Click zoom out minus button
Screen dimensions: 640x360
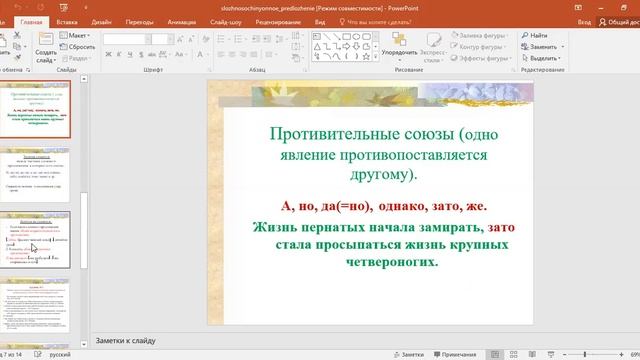(564, 355)
